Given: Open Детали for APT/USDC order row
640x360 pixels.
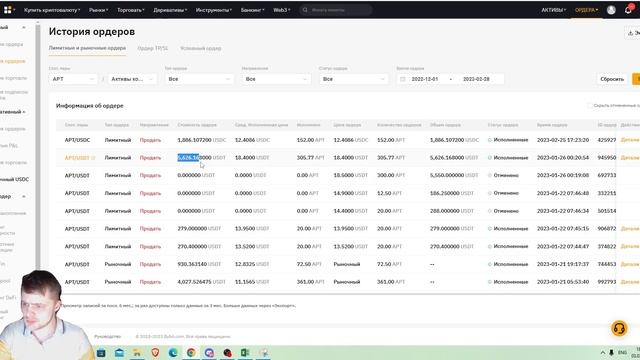Looking at the screenshot, I should click(630, 140).
